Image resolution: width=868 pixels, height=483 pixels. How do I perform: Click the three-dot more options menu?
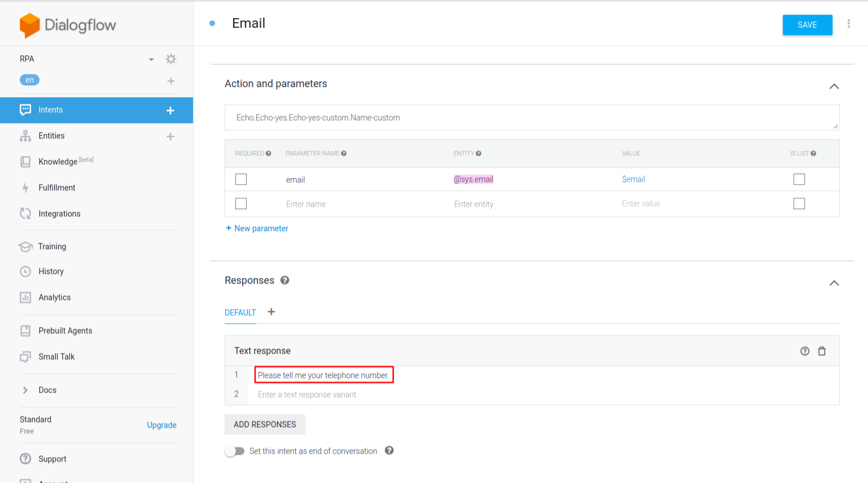[x=848, y=24]
